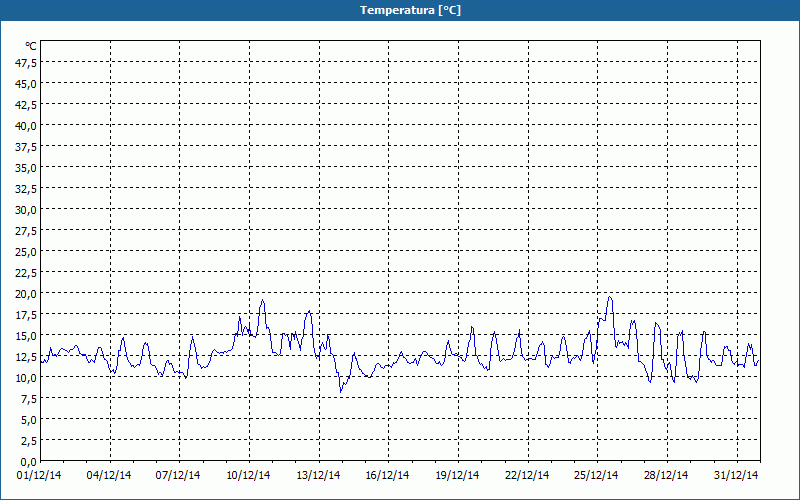Select the 5,0 y-axis label
This screenshot has width=800, height=500.
[29, 420]
